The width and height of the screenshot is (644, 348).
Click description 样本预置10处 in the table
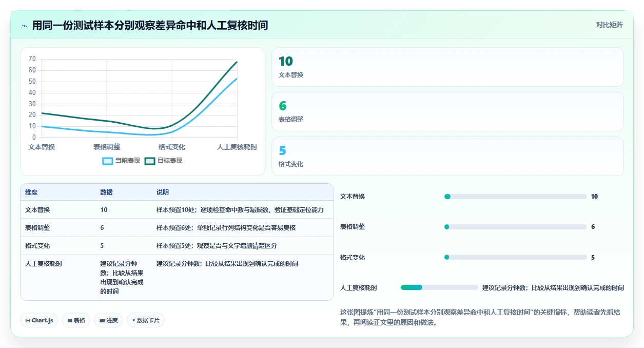(240, 210)
